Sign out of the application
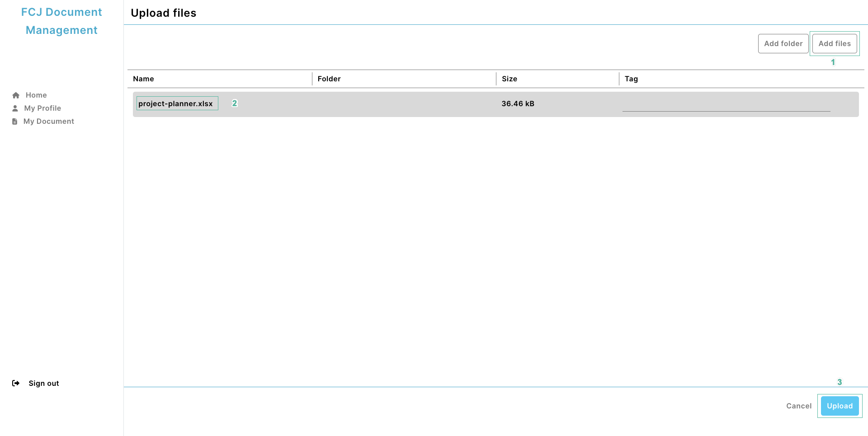 coord(44,383)
